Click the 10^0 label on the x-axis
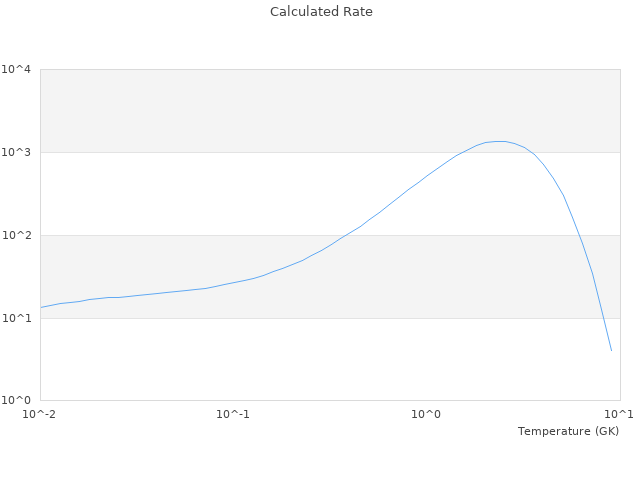640x480 pixels. tap(427, 414)
